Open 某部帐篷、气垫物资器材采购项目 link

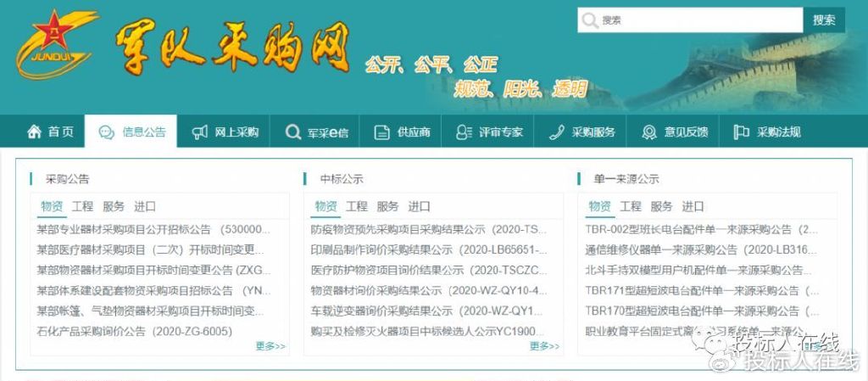click(150, 311)
